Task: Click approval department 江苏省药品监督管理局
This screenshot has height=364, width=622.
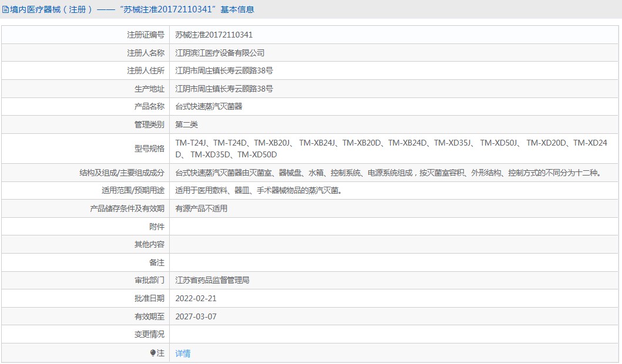Action: tap(212, 280)
